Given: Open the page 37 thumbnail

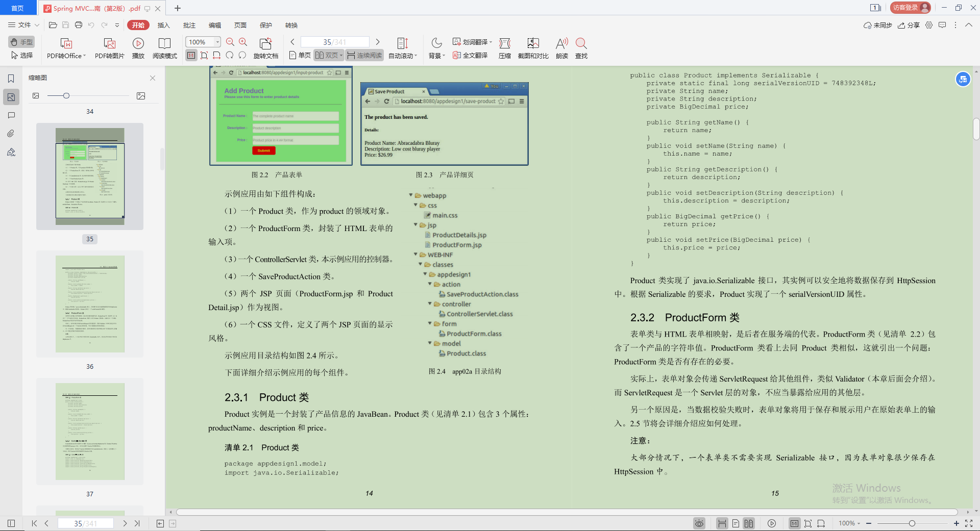Looking at the screenshot, I should pyautogui.click(x=90, y=432).
